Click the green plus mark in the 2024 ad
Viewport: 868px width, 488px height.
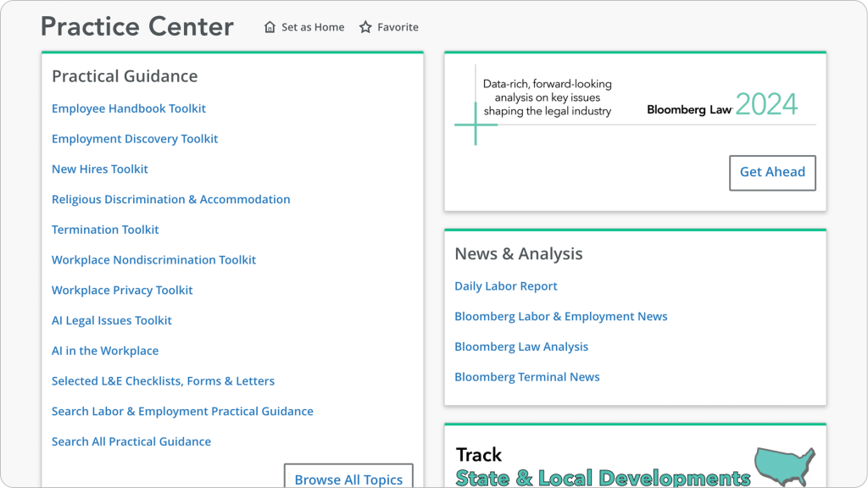476,124
